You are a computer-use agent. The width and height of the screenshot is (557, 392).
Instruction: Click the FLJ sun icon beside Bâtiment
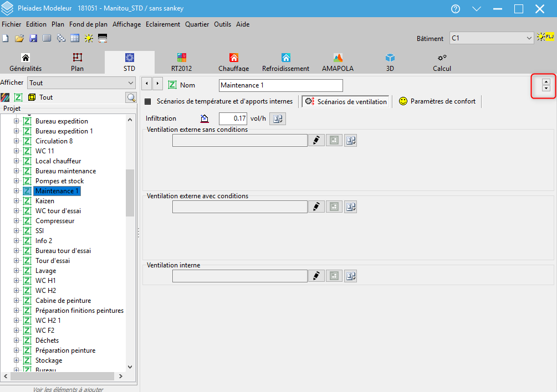click(x=545, y=38)
